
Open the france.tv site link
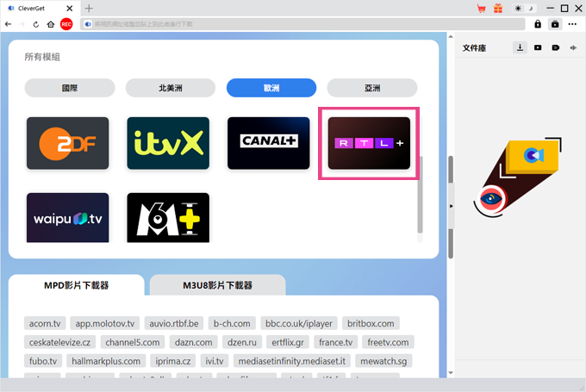[335, 342]
